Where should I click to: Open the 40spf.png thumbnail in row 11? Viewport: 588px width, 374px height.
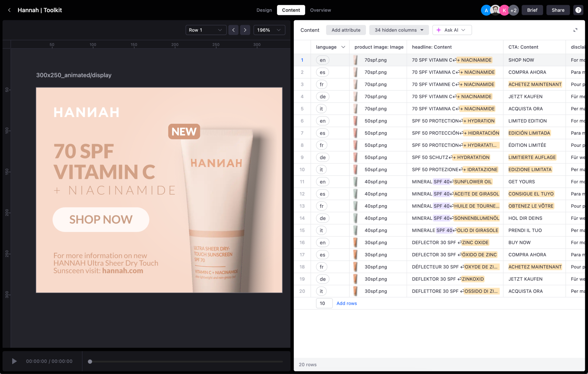tap(356, 182)
